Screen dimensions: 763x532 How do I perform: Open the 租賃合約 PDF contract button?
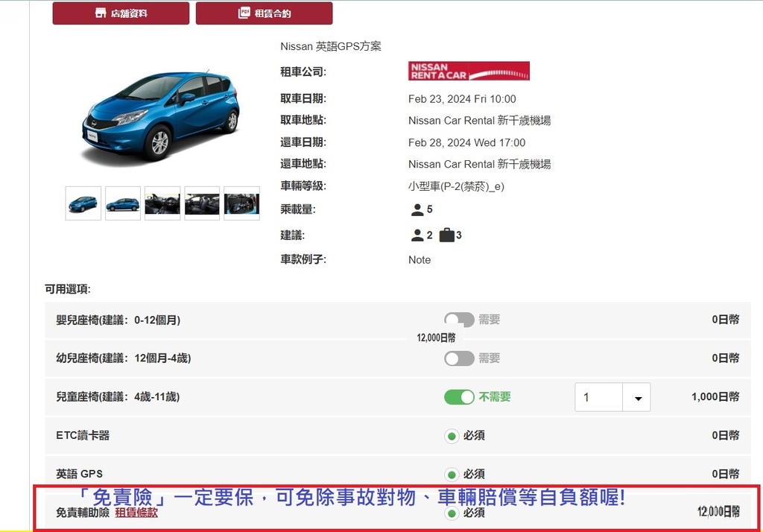point(265,13)
